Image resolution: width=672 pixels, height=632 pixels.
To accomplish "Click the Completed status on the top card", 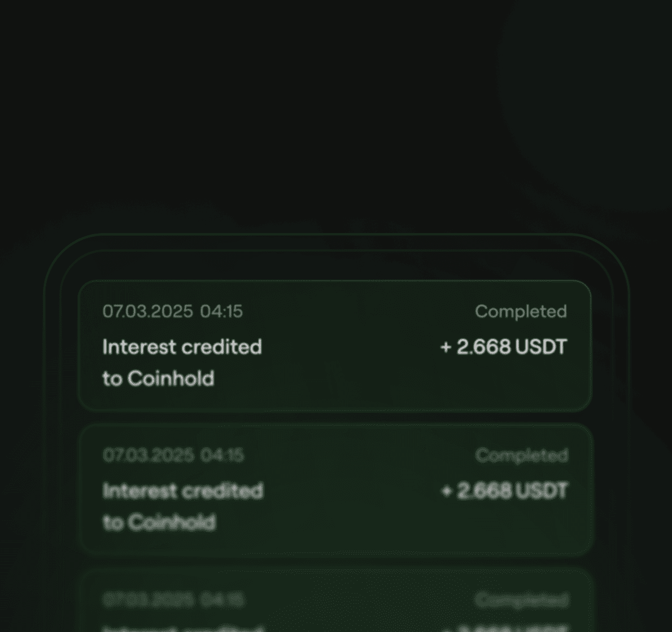I will (521, 311).
